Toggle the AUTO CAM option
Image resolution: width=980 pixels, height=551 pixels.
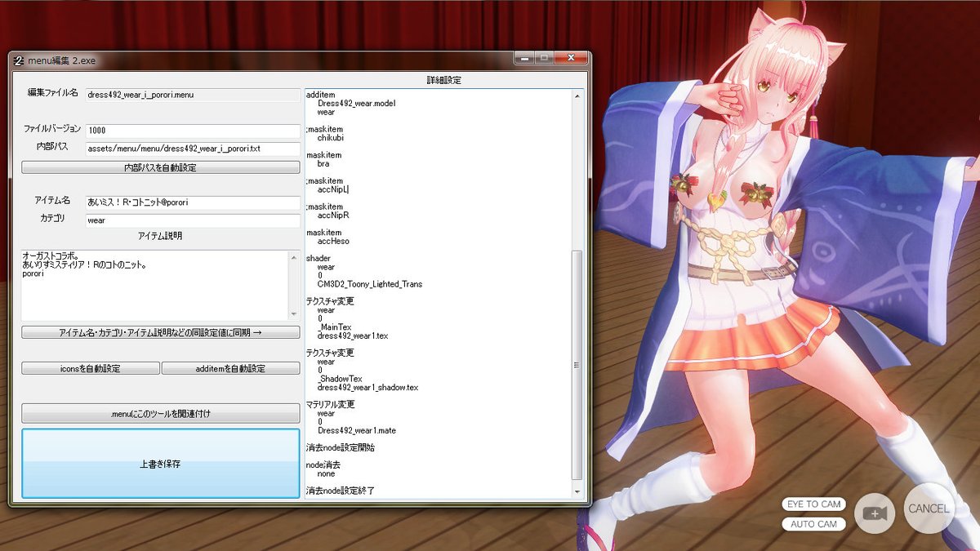814,524
